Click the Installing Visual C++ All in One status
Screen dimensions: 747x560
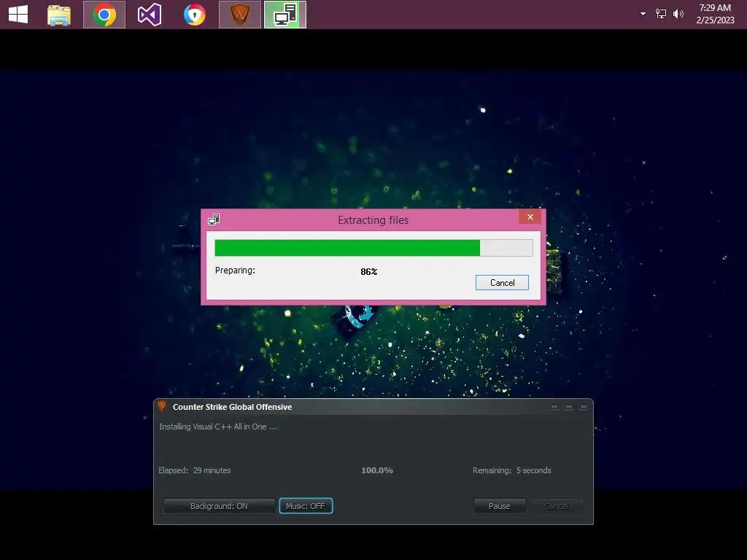(x=217, y=427)
